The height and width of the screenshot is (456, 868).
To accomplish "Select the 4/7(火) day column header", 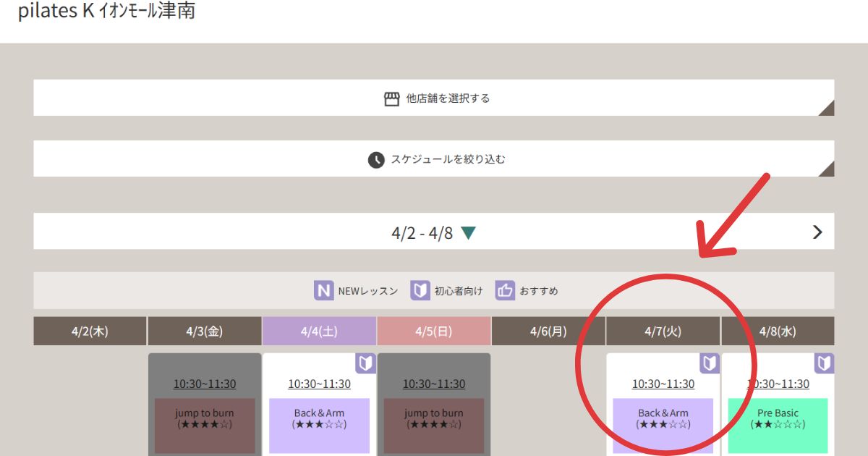I will pos(663,332).
